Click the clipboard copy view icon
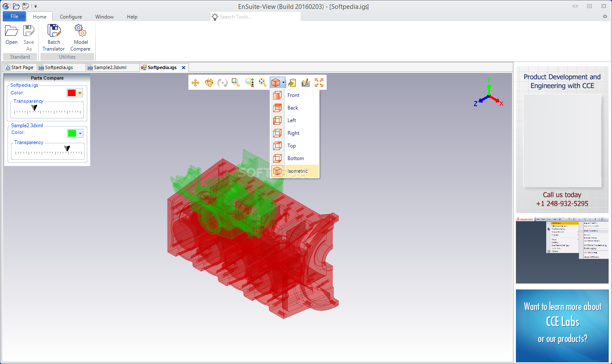 coord(292,83)
